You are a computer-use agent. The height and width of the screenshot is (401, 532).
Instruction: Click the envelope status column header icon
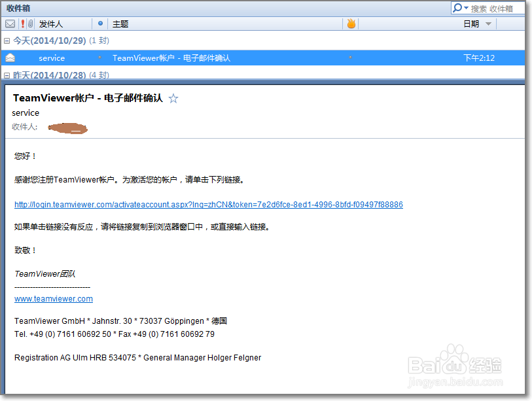click(9, 24)
